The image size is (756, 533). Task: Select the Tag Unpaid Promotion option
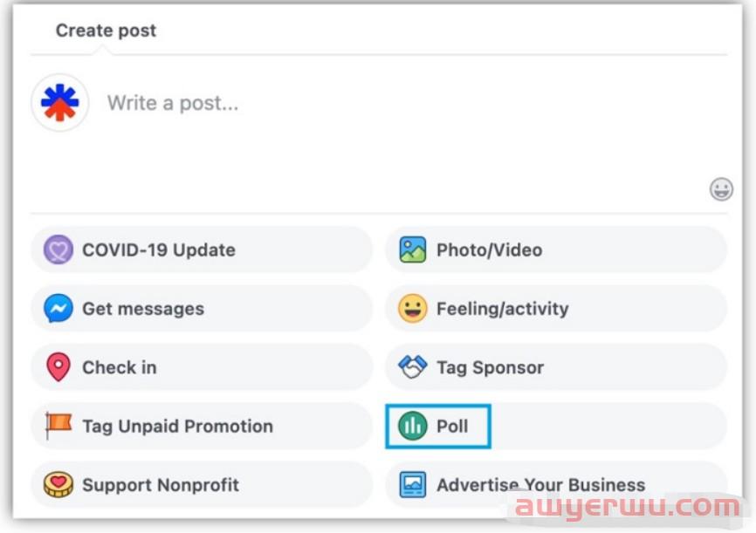pyautogui.click(x=202, y=426)
